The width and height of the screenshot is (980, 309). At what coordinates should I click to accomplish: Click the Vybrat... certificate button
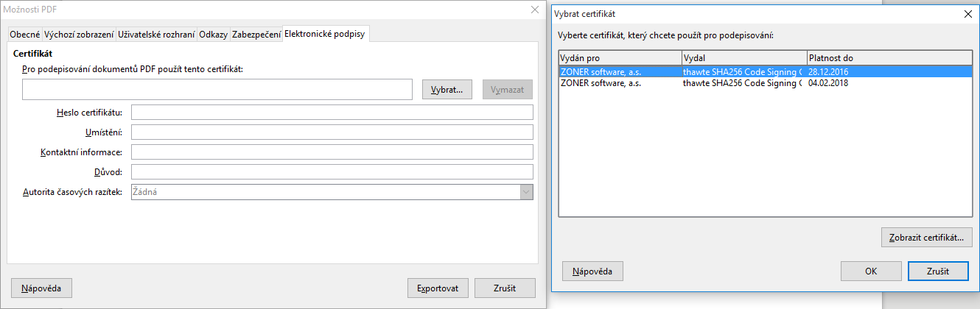[x=447, y=90]
